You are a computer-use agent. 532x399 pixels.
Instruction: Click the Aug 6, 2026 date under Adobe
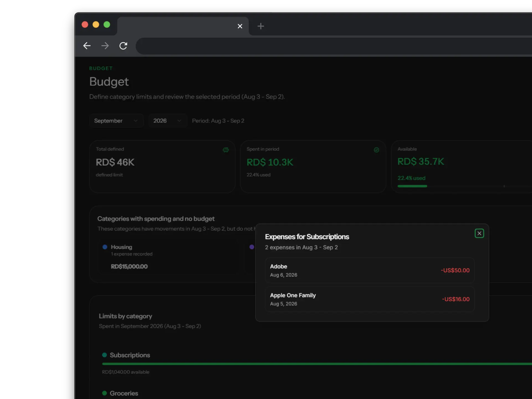pyautogui.click(x=283, y=275)
